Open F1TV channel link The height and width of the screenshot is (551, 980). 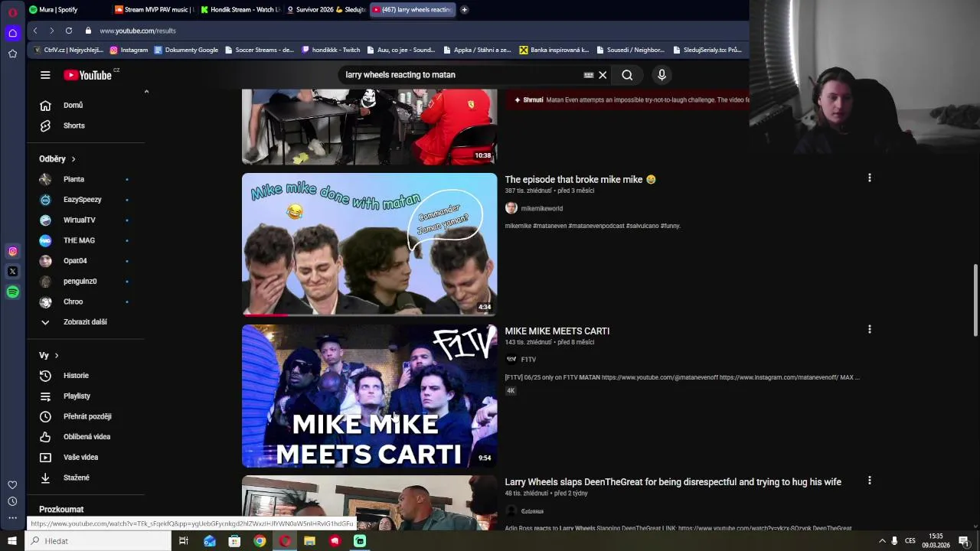528,360
